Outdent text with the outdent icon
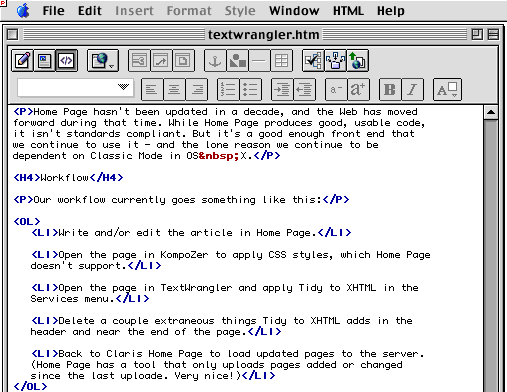The height and width of the screenshot is (392, 507). (x=304, y=89)
